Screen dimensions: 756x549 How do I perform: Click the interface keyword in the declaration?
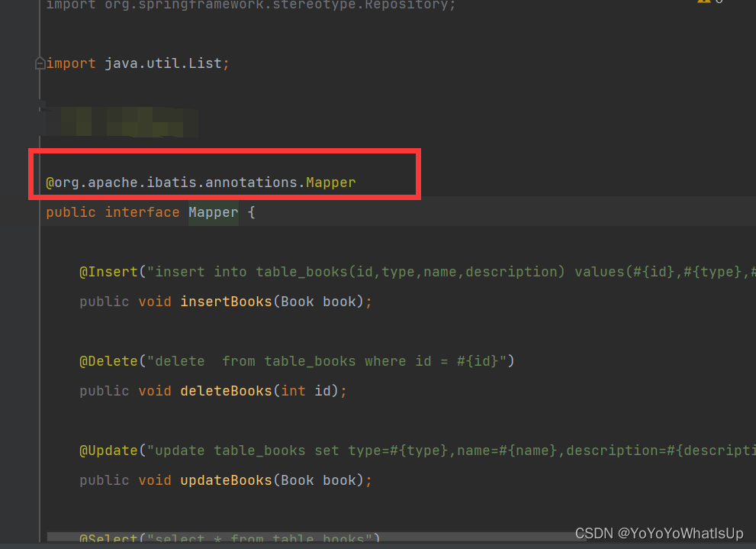[x=142, y=212]
